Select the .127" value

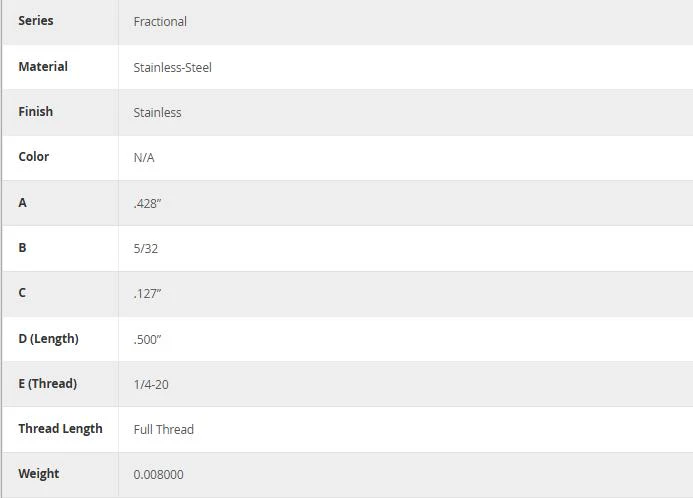147,294
